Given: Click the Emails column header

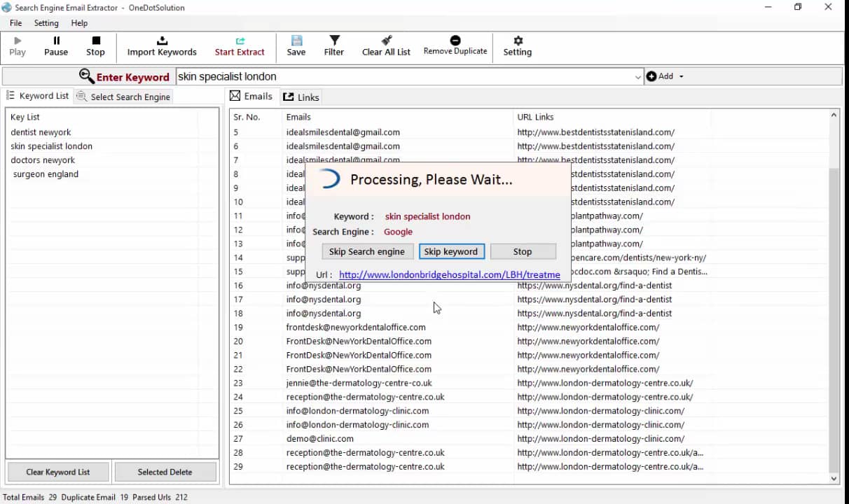Looking at the screenshot, I should tap(298, 117).
